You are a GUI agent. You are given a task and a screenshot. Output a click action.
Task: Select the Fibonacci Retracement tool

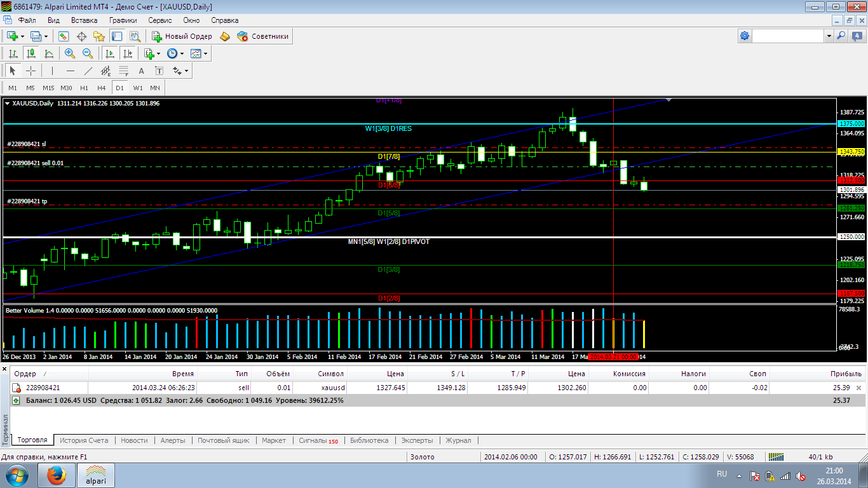(123, 71)
